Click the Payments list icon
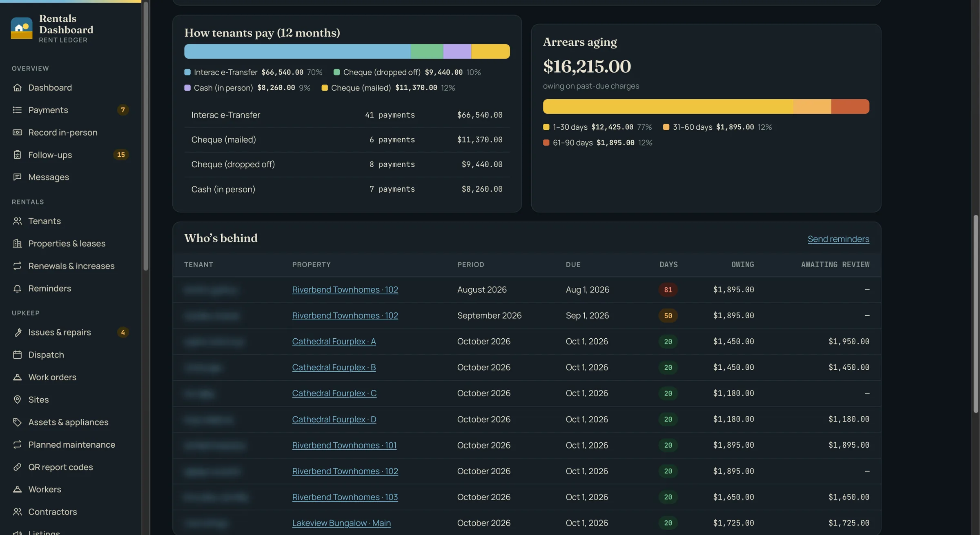 (17, 110)
